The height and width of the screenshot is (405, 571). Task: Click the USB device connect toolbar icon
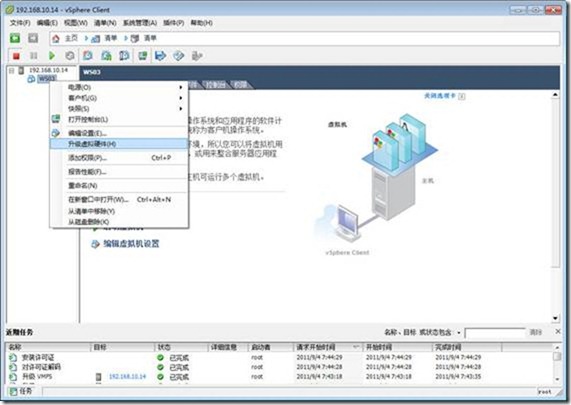[x=197, y=56]
